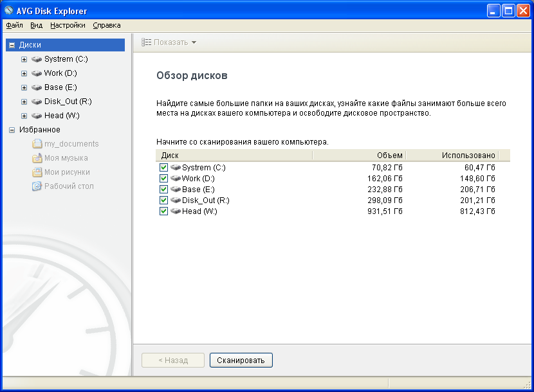
Task: Click the AVG Disk Explorer title bar icon
Action: 8,10
